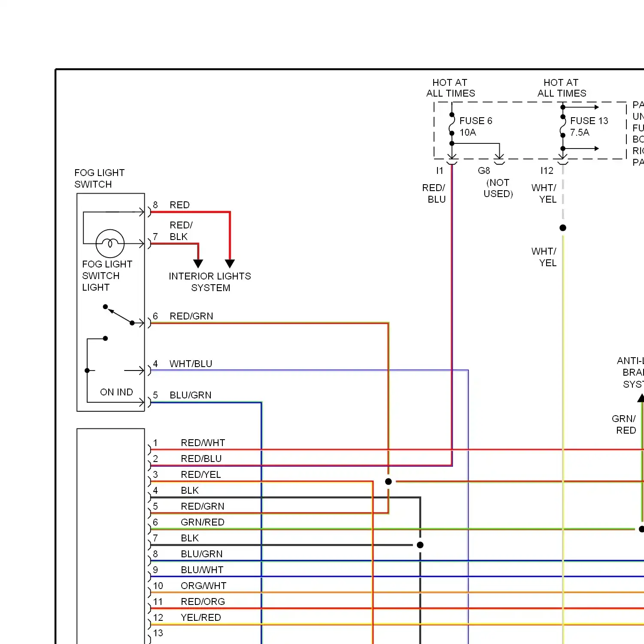This screenshot has width=644, height=644.
Task: Select lower connector pin 8 BLU/GRN label
Action: 201,554
